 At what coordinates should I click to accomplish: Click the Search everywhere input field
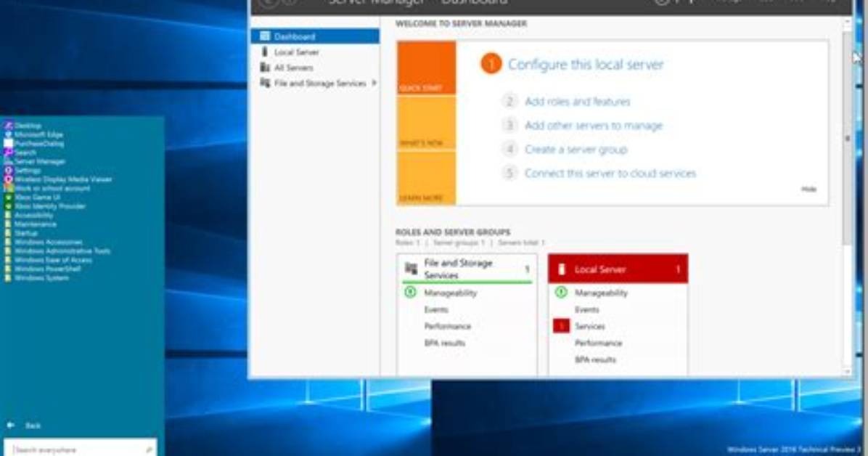point(81,449)
